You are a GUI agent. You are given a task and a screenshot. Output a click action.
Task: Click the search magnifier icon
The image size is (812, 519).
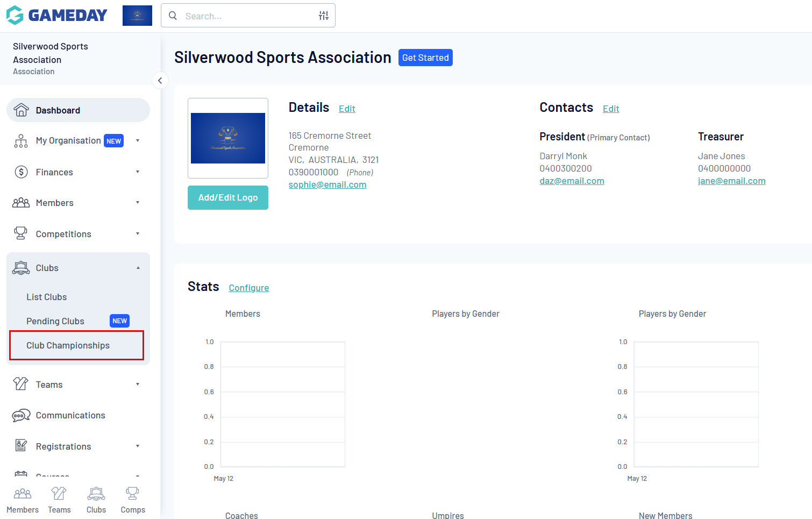(173, 16)
